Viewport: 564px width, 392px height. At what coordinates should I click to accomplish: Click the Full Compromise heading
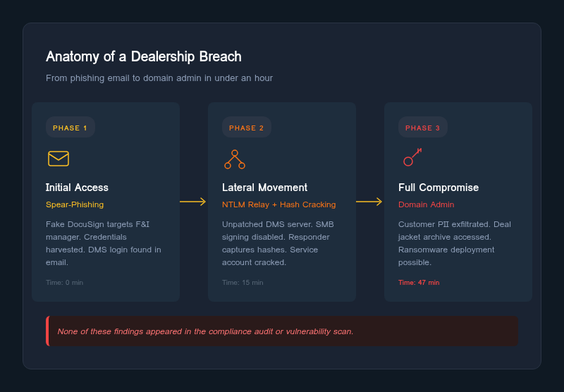[439, 188]
